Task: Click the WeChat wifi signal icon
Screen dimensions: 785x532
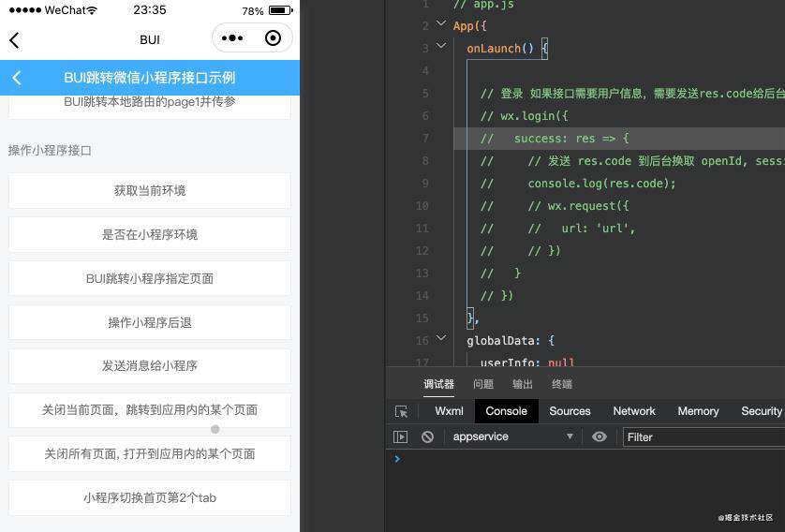Action: click(92, 10)
